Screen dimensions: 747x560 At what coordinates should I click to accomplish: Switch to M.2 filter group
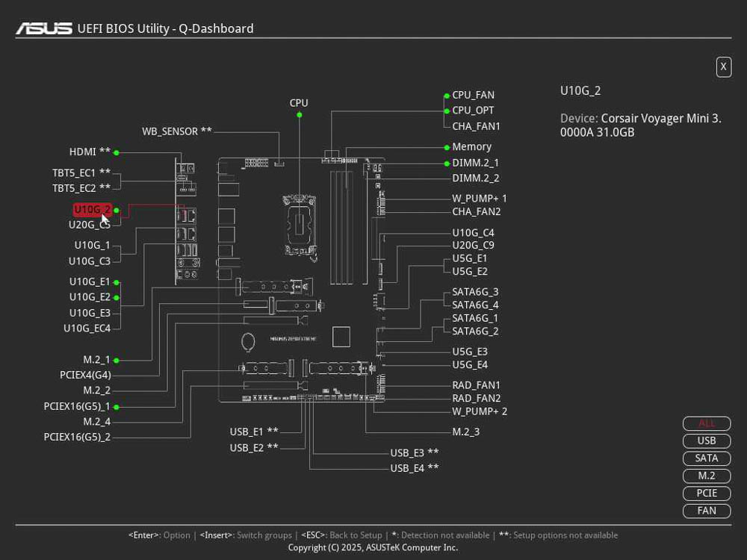[x=706, y=476]
